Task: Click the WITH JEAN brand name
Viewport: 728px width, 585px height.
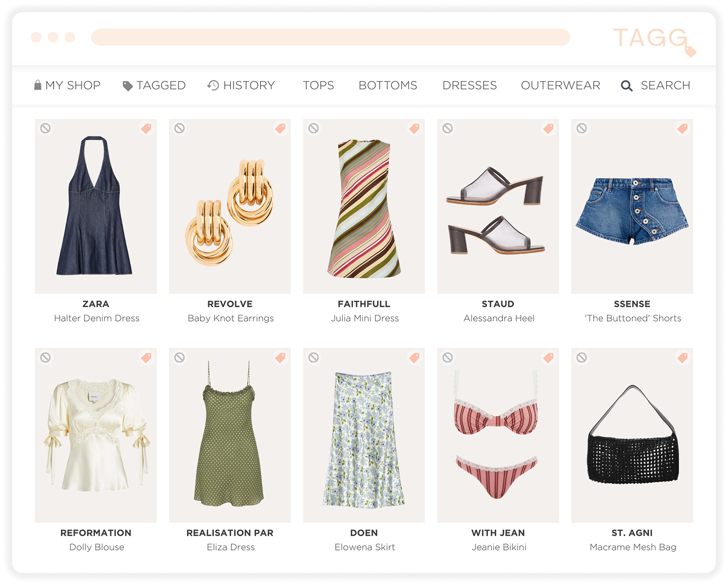Action: pos(498,533)
